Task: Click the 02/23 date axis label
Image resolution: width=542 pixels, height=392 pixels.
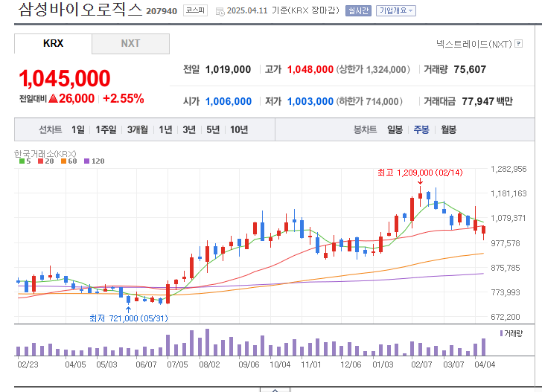Action: click(x=28, y=364)
